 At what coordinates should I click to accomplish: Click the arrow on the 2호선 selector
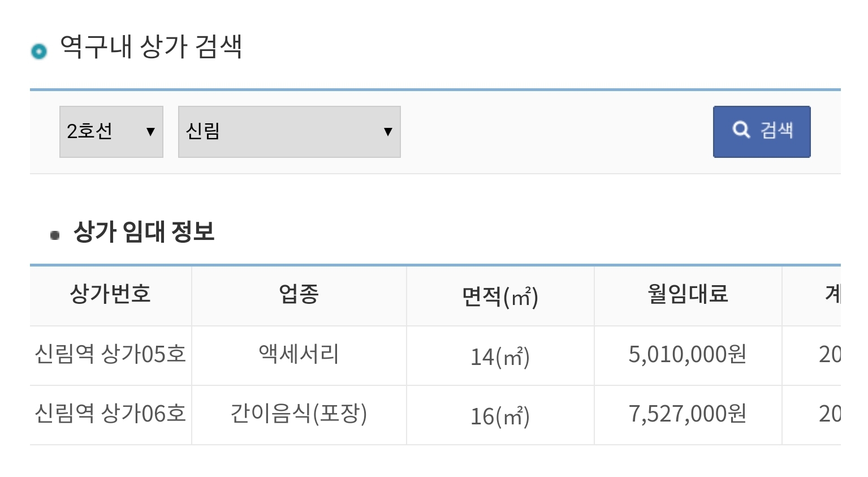point(150,132)
